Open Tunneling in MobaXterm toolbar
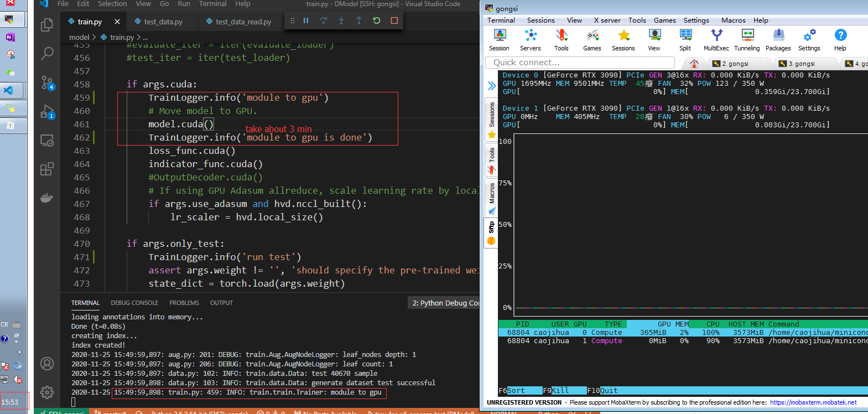Screen dimensions: 868x414 [x=747, y=40]
